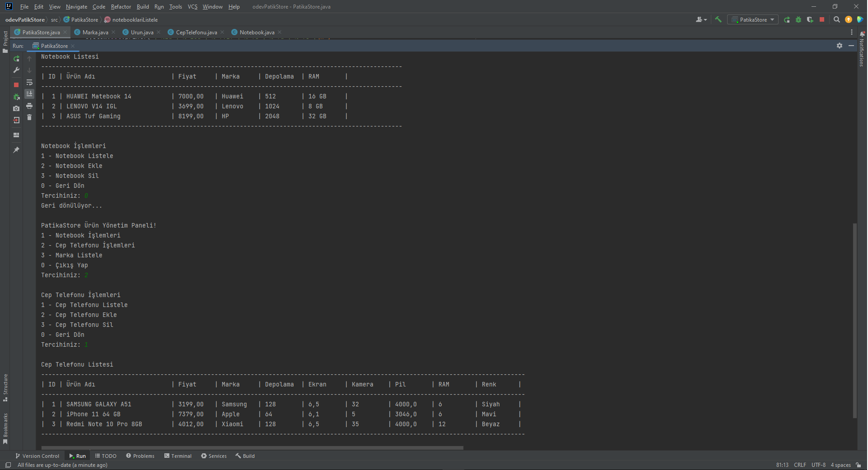This screenshot has height=470, width=868.
Task: Open the Refactor menu
Action: (x=121, y=7)
